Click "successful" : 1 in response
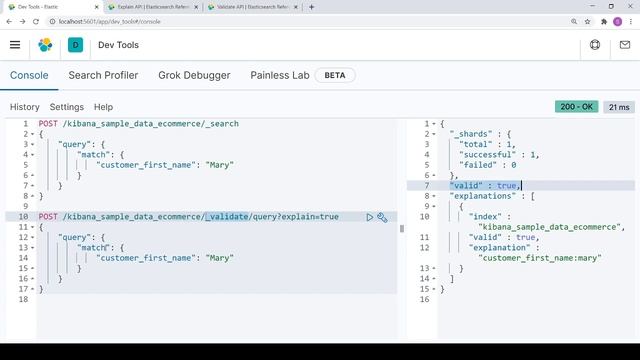Screen dimensions: 640x360 point(499,155)
